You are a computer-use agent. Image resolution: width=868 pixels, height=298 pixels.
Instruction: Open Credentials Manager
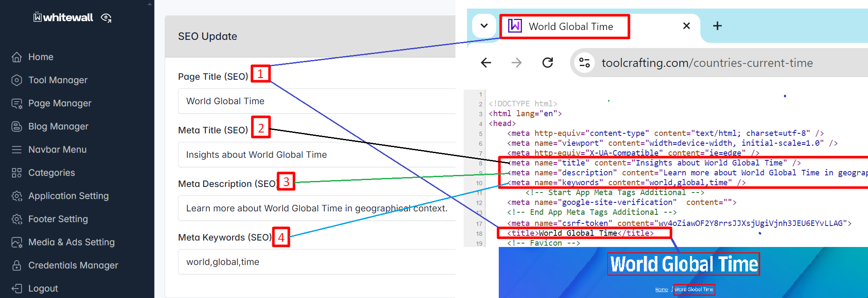pyautogui.click(x=73, y=265)
